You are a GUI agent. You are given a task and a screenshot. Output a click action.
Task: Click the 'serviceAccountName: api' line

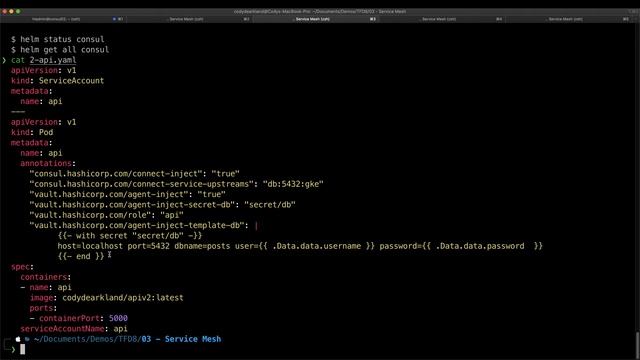tap(74, 329)
